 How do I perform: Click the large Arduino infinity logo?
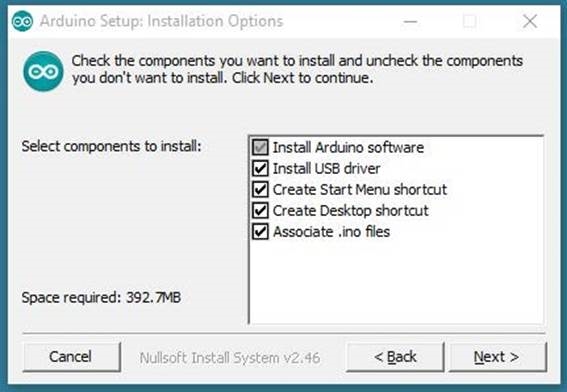[x=43, y=71]
